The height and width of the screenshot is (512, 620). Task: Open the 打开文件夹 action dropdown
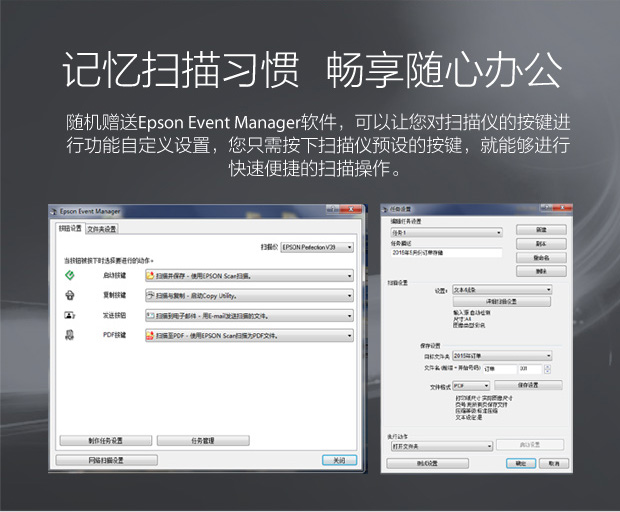point(442,446)
